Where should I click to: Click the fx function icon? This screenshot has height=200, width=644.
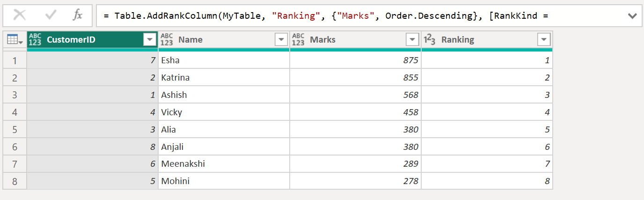coord(77,15)
